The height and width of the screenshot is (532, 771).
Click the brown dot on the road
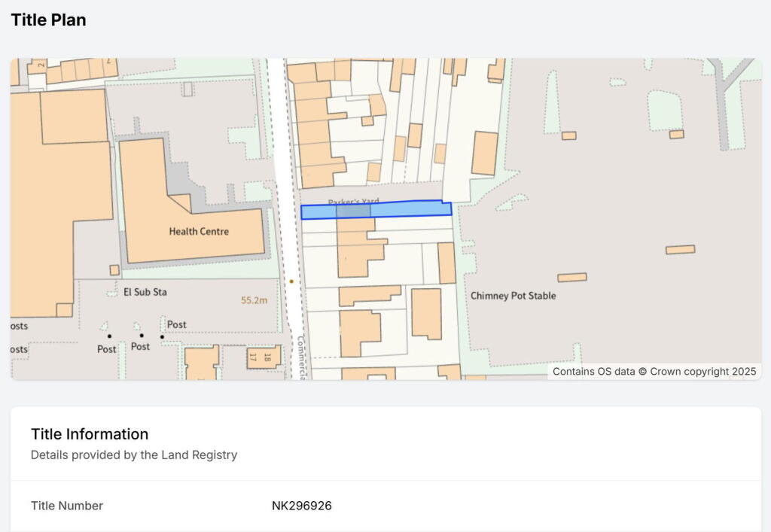291,281
